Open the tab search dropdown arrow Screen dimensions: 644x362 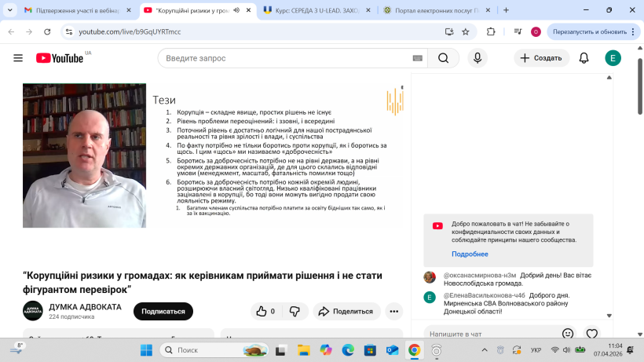[x=10, y=10]
